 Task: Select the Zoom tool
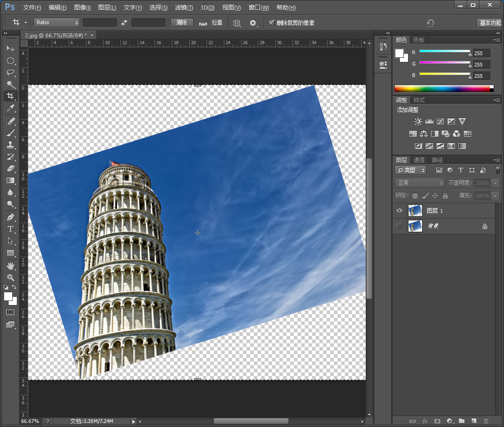(10, 278)
